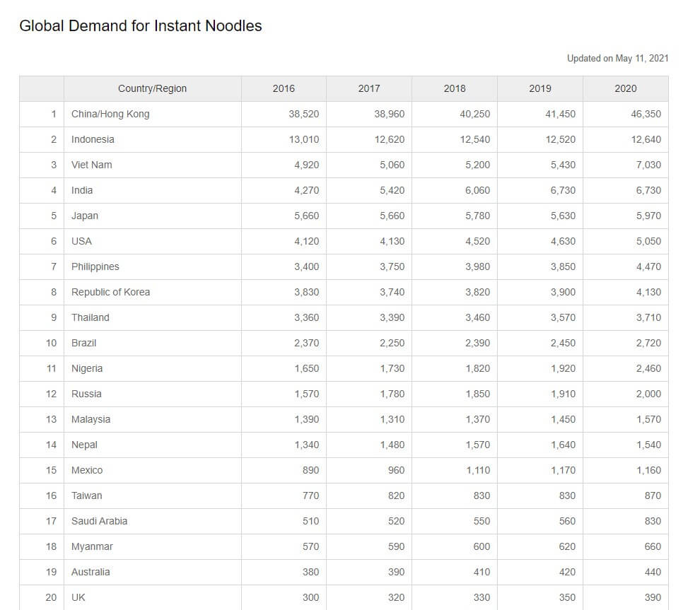Click Nigeria's 2020 value 2,460
The height and width of the screenshot is (610, 700).
[648, 368]
